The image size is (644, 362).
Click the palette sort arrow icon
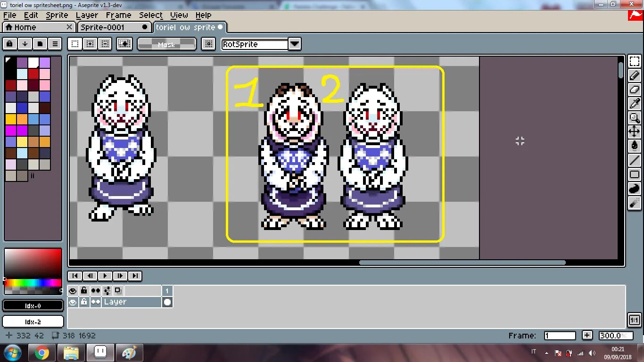click(25, 44)
